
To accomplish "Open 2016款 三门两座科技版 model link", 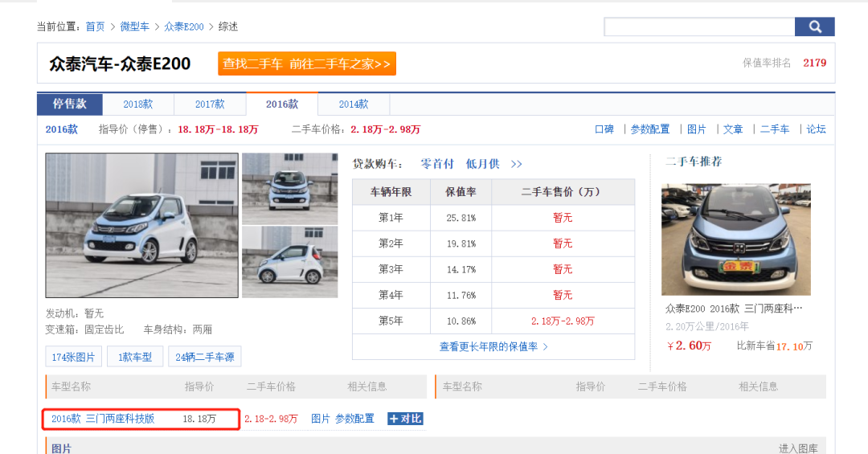I will tap(103, 419).
